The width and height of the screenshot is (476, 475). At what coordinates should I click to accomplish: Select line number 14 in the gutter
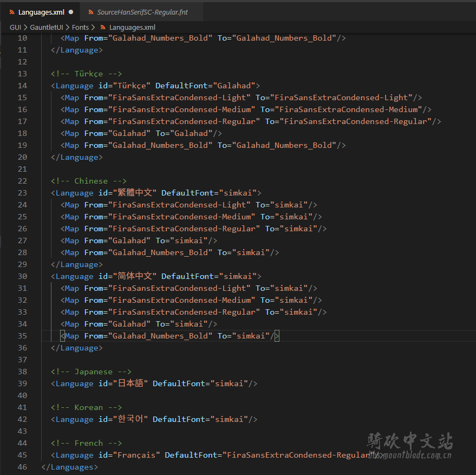click(x=22, y=86)
